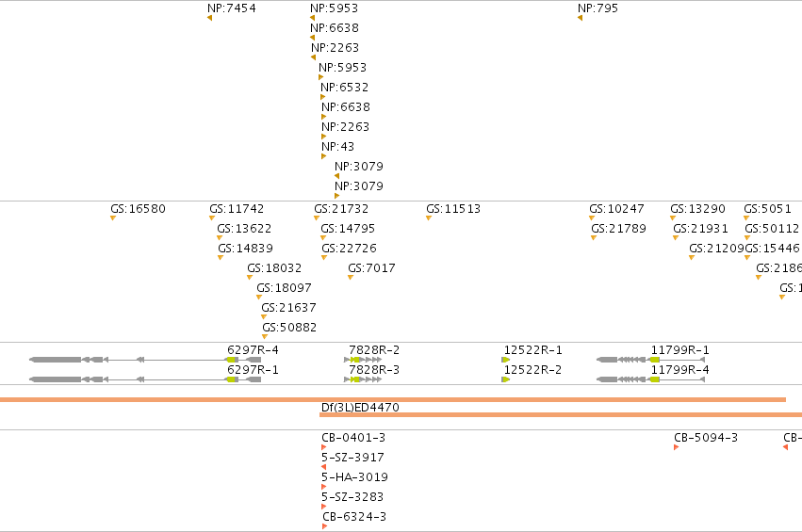Select the triangle marker under GS:11513
The image size is (802, 532).
[429, 218]
